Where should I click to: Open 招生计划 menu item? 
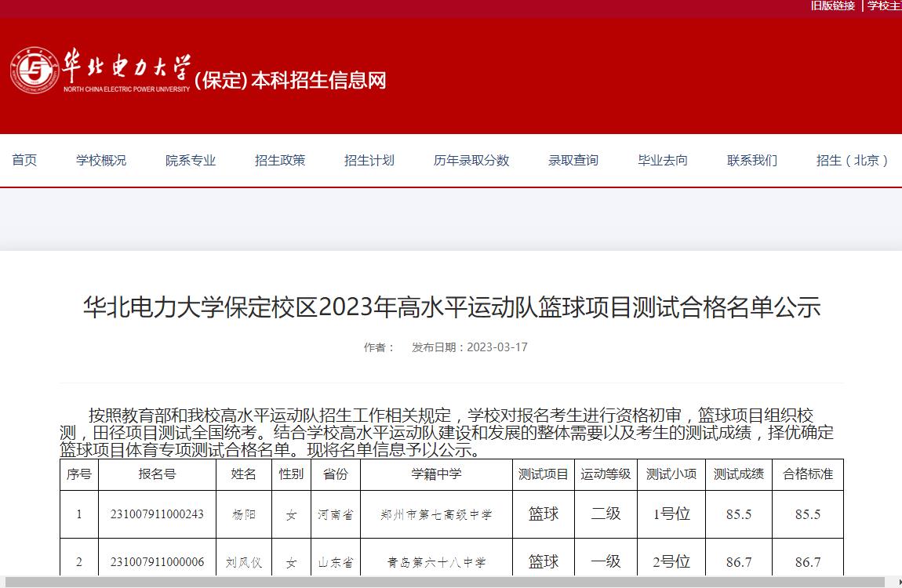pyautogui.click(x=369, y=161)
